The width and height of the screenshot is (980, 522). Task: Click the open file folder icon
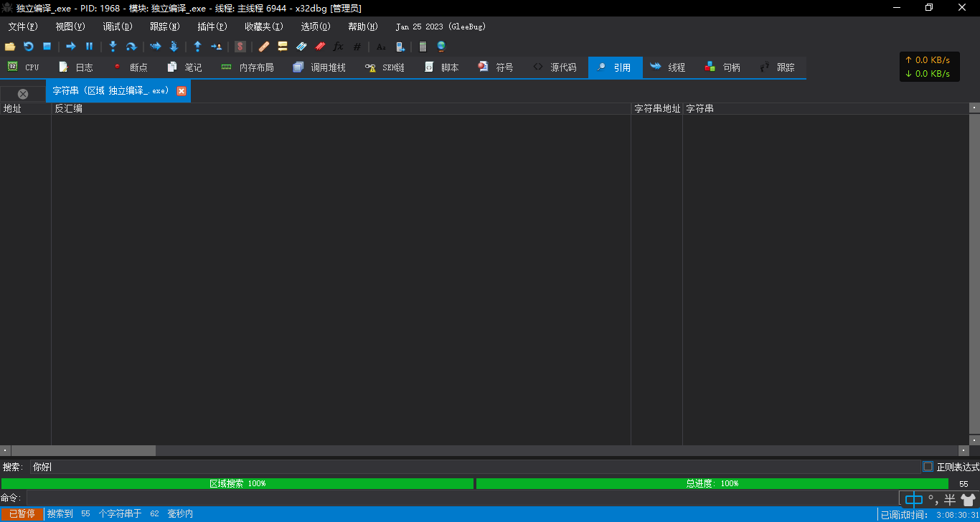point(10,47)
